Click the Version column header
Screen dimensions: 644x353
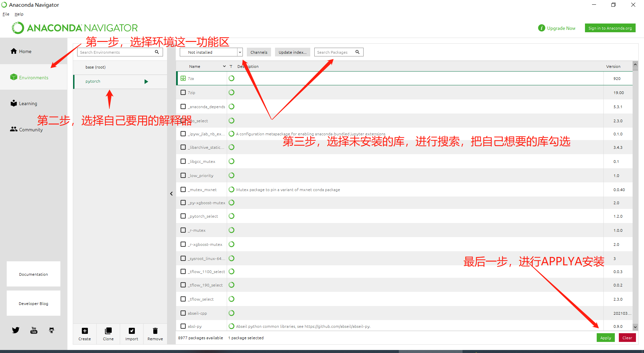[x=613, y=67]
